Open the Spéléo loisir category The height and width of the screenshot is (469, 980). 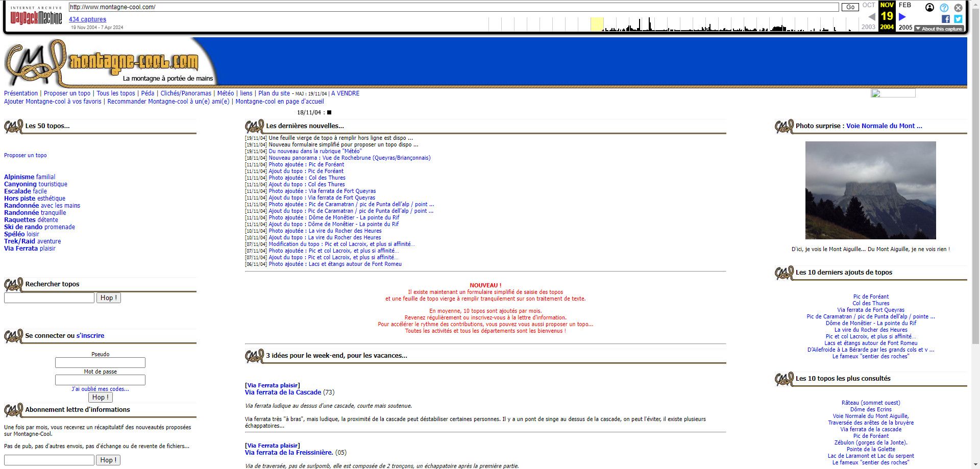coord(21,234)
